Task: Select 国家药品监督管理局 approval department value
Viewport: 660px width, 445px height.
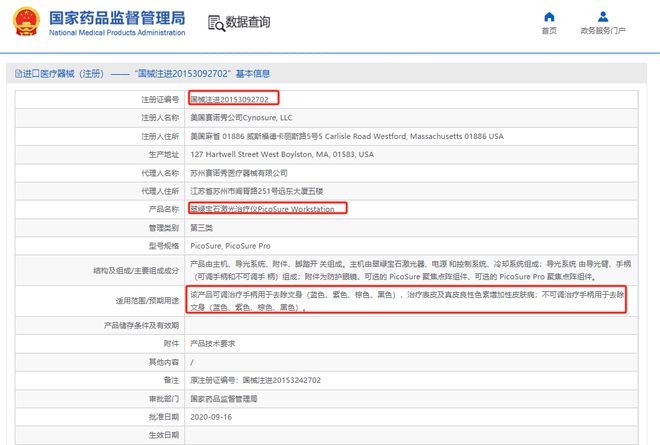Action: coord(224,399)
